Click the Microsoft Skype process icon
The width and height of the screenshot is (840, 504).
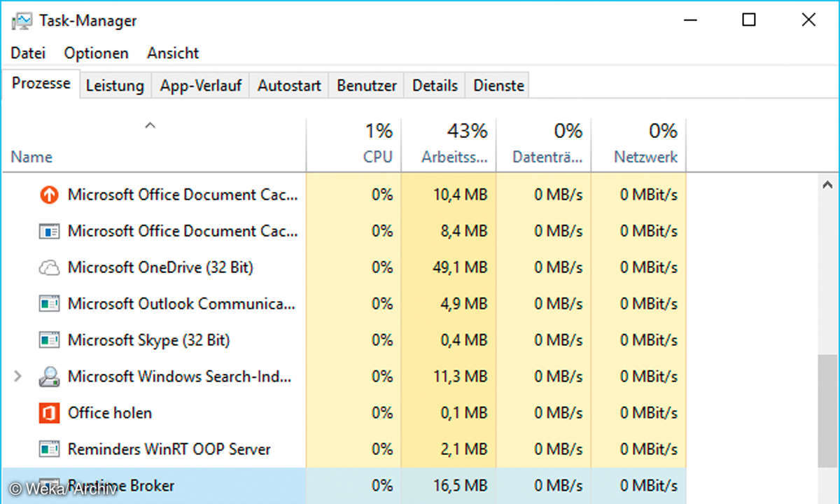point(48,340)
